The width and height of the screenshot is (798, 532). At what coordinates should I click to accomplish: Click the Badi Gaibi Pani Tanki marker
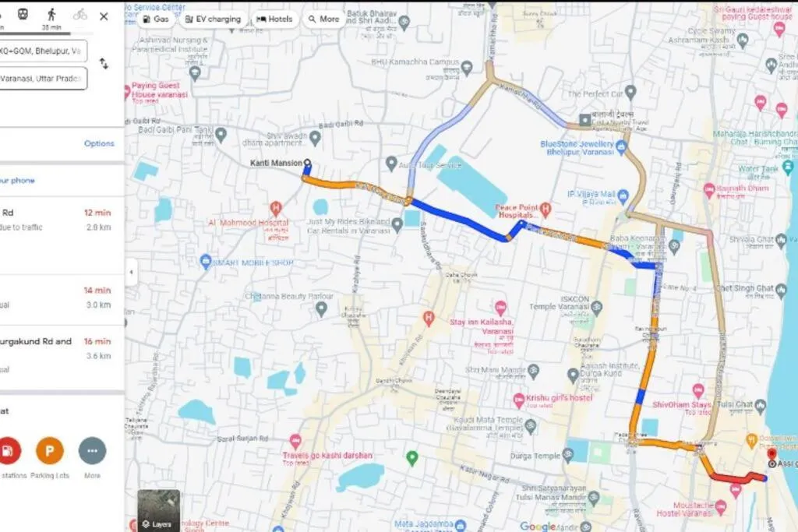pos(221,135)
